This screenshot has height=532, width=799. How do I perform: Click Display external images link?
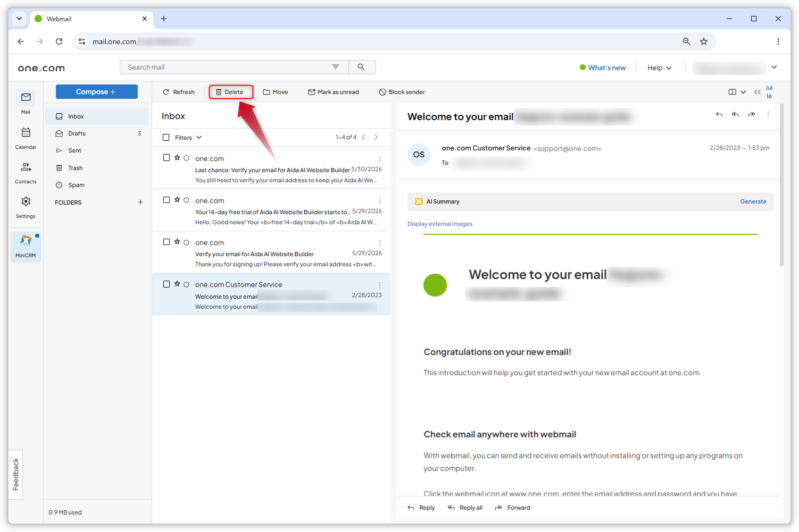[x=439, y=224]
